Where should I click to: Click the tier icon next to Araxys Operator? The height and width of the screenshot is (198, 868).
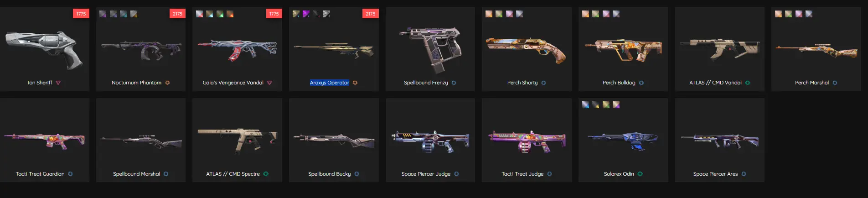[355, 83]
